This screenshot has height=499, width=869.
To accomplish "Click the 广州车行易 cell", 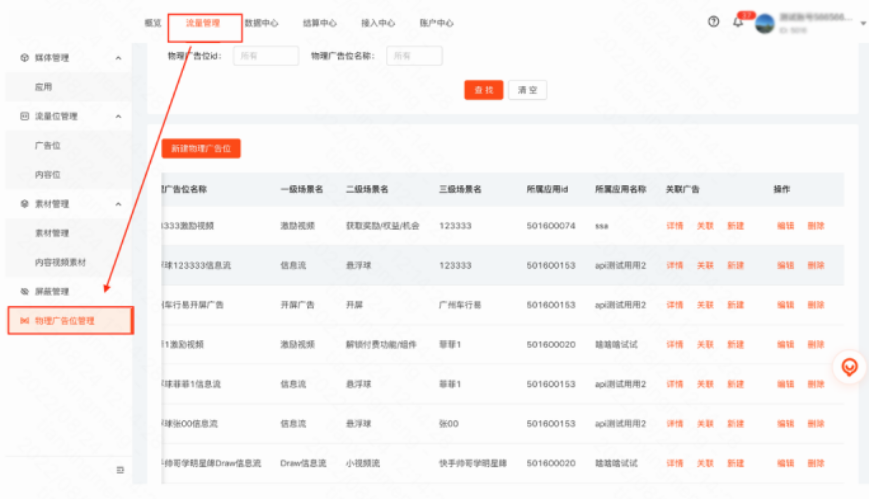I will (460, 304).
